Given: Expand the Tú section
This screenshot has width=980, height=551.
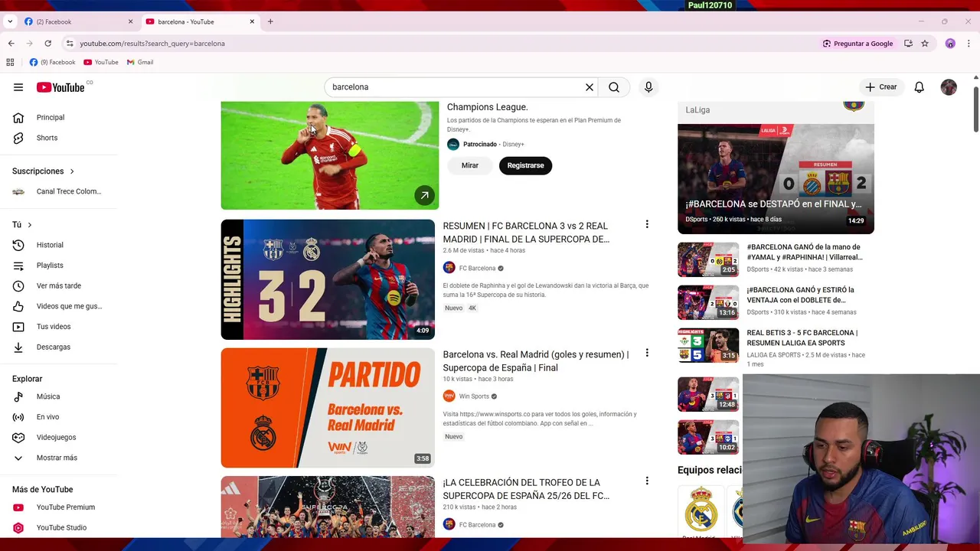Looking at the screenshot, I should [21, 225].
